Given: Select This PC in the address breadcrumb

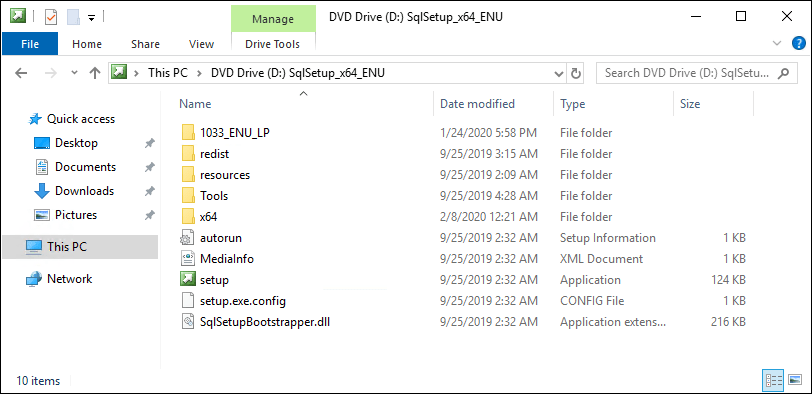Looking at the screenshot, I should click(x=167, y=73).
